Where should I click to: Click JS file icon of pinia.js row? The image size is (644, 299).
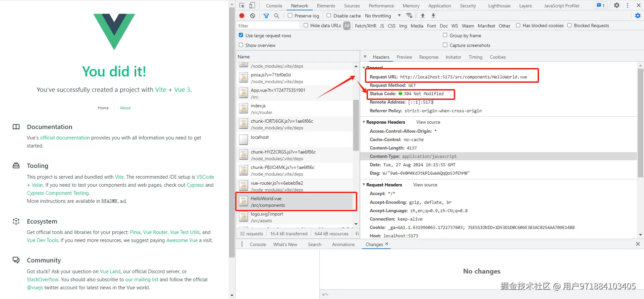[243, 78]
